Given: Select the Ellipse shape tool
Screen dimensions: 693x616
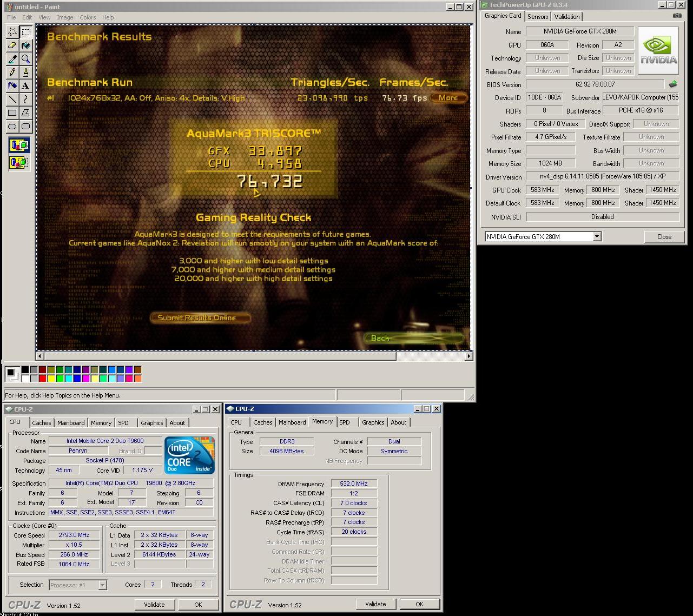Looking at the screenshot, I should [x=12, y=127].
